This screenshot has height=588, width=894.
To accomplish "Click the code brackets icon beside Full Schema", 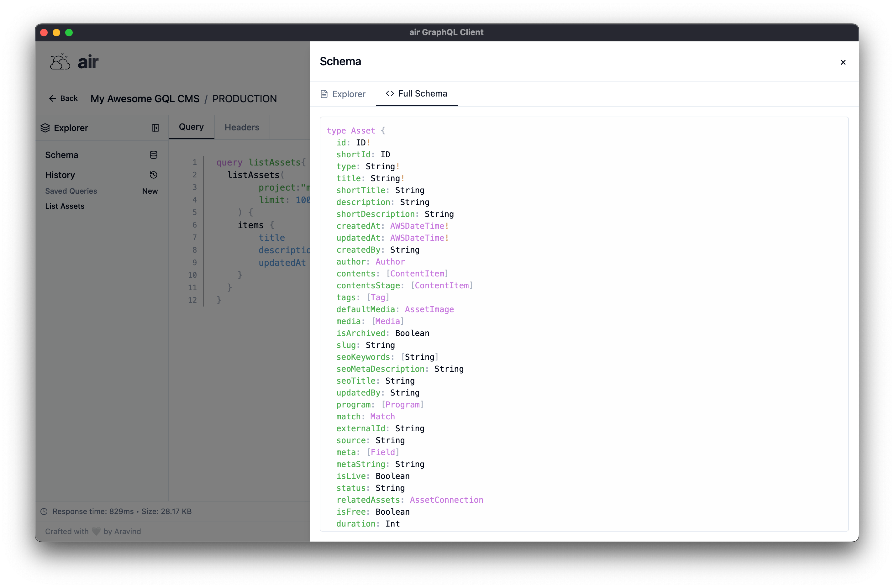I will [390, 94].
